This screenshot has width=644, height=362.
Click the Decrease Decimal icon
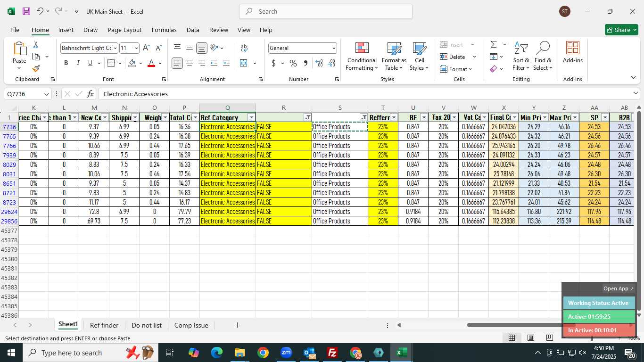click(331, 63)
